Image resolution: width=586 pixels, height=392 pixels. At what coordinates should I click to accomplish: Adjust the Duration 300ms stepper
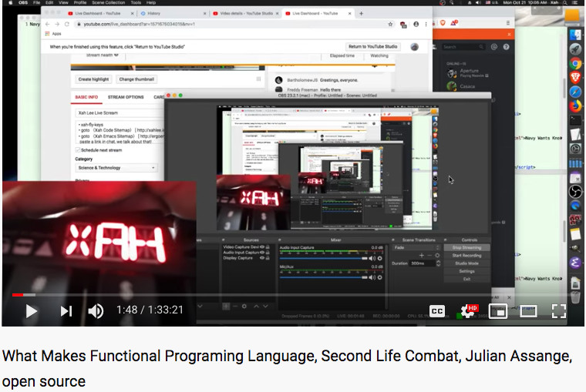tap(439, 263)
